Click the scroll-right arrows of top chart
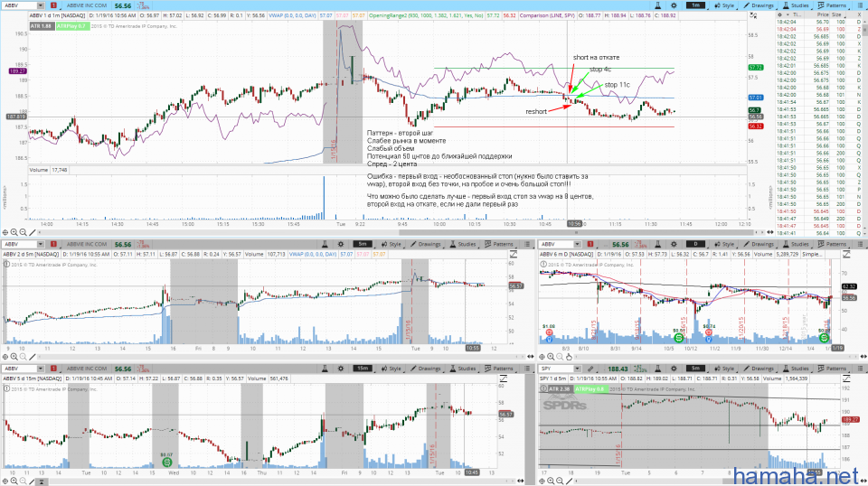The height and width of the screenshot is (486, 868). click(770, 233)
